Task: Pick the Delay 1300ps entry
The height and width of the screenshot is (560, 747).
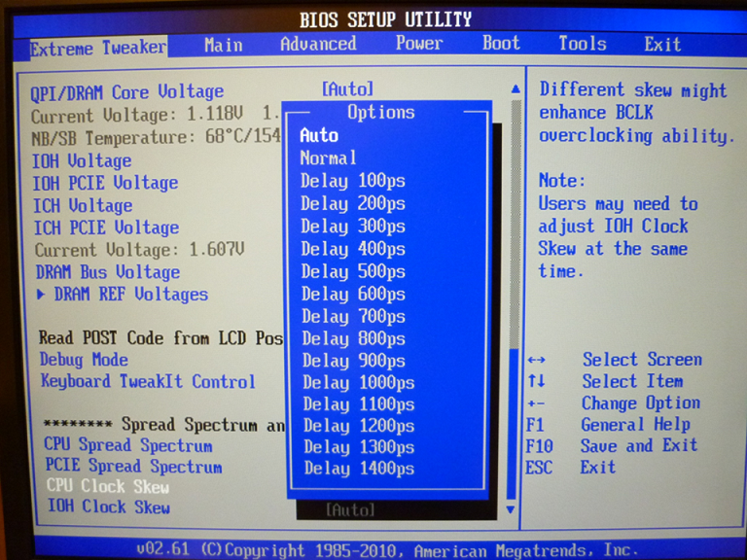Action: point(359,447)
